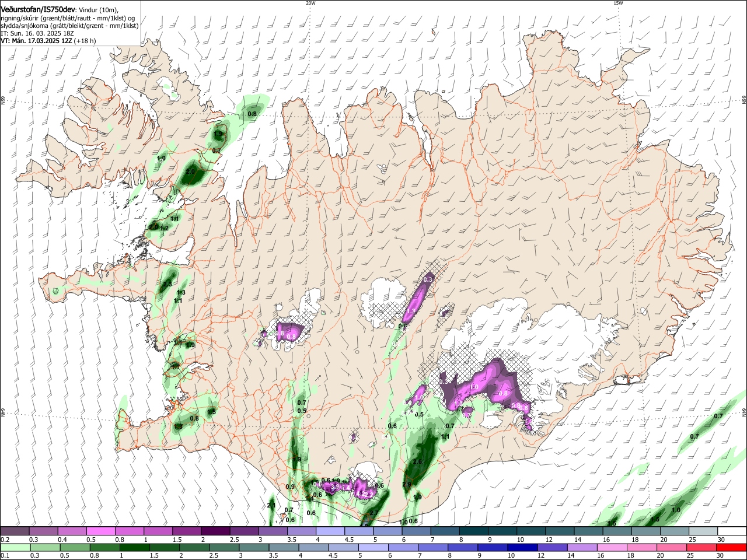The image size is (747, 560).
Task: Click the "1.1" value under the 0.7 southeast
Action: click(x=445, y=436)
